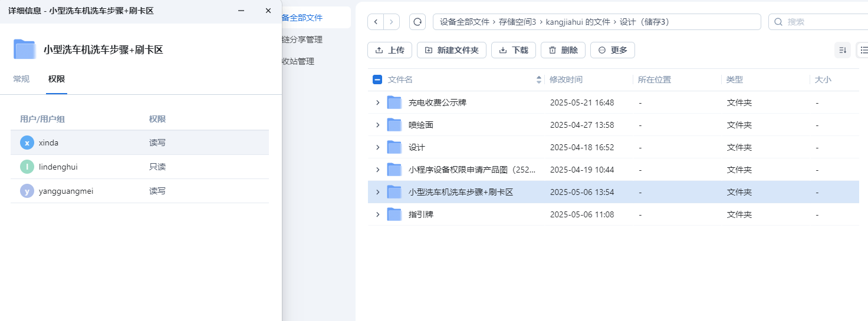Click the 所在位置 column header

pos(655,80)
